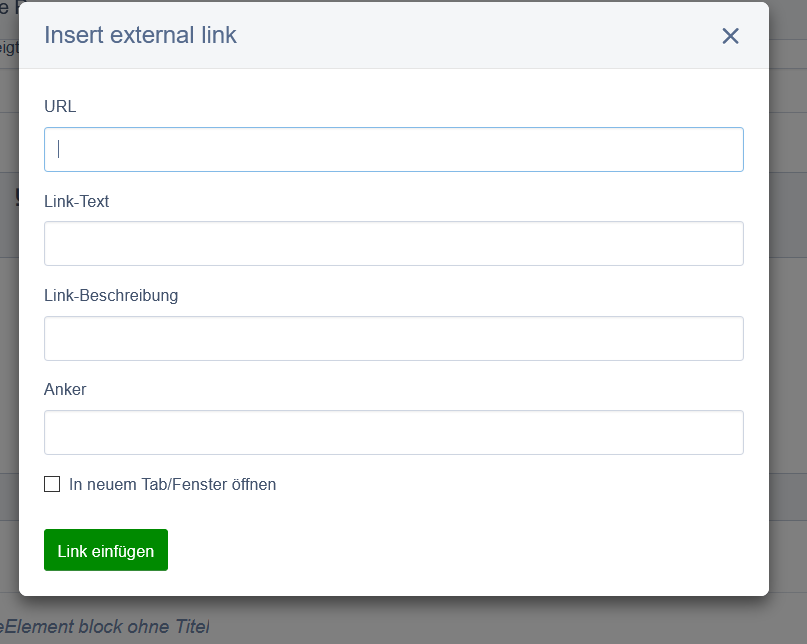Screen dimensions: 807x644
Task: Click the "eElement block ohne Titel" background text
Action: click(x=105, y=628)
